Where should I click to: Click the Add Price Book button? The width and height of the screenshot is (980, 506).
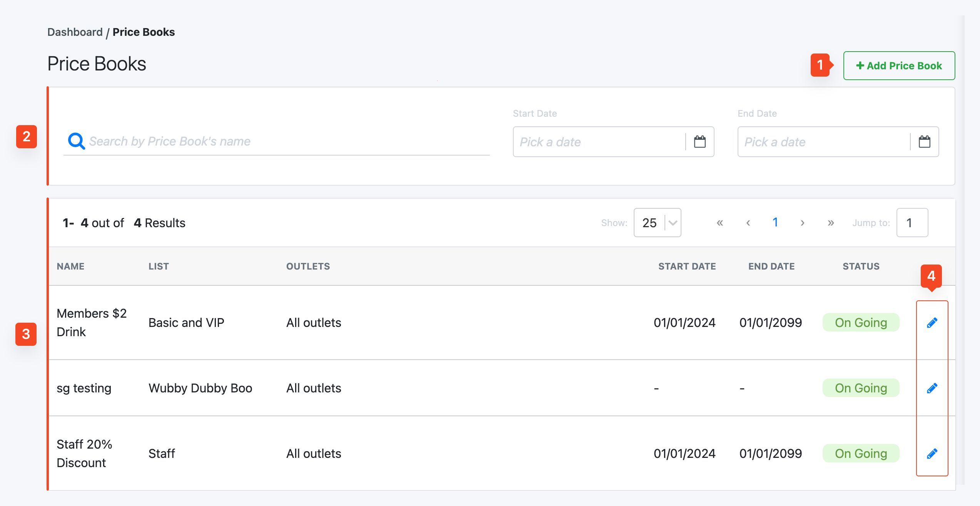click(899, 65)
